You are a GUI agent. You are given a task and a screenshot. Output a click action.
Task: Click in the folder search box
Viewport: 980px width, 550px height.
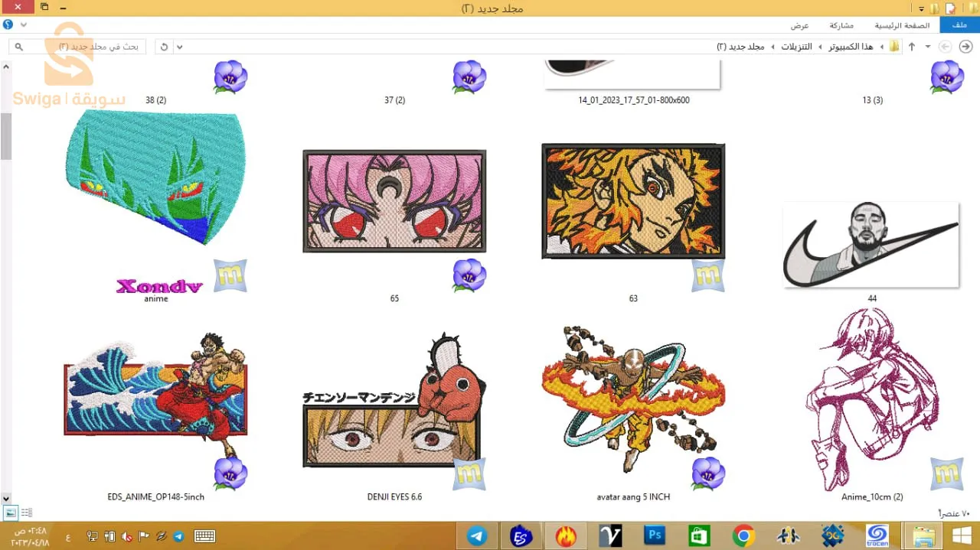click(77, 47)
